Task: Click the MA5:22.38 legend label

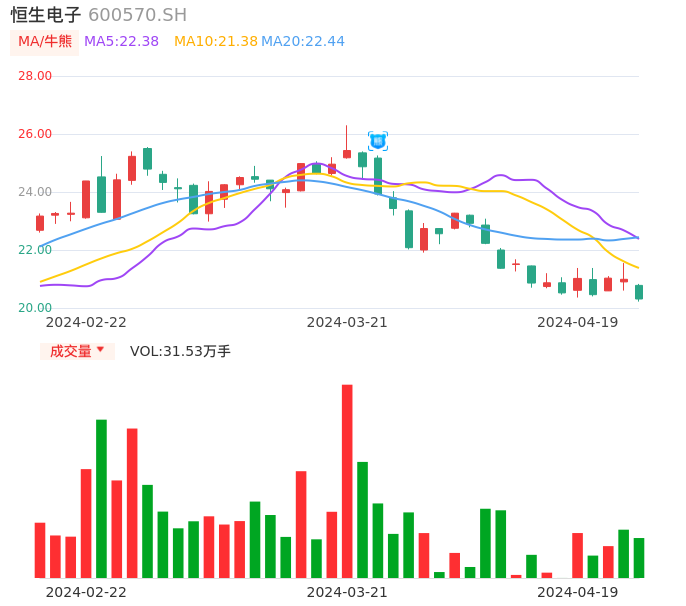Action: (121, 42)
